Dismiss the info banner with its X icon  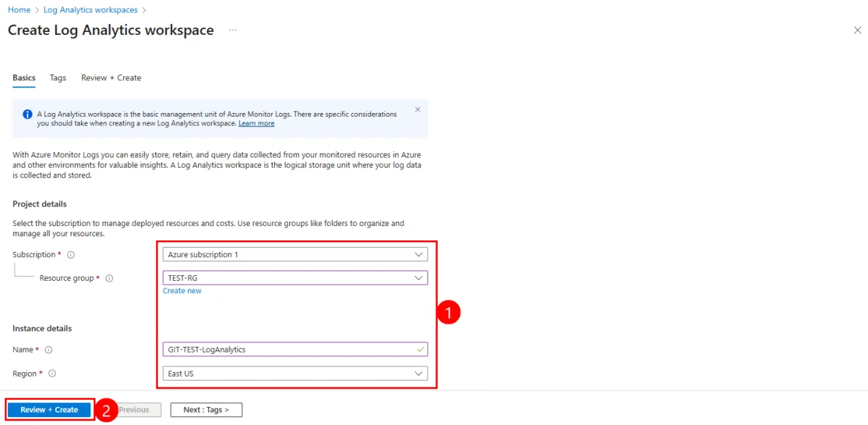click(x=417, y=110)
